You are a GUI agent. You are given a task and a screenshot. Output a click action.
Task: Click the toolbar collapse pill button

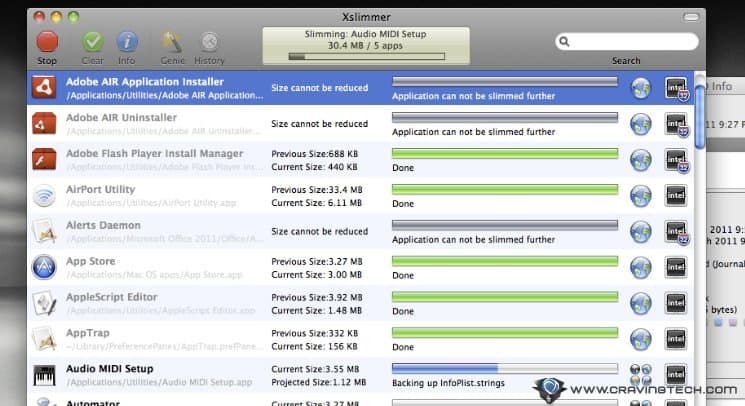point(691,17)
